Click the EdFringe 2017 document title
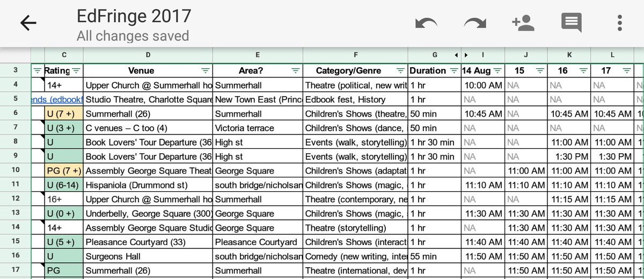 coord(134,15)
